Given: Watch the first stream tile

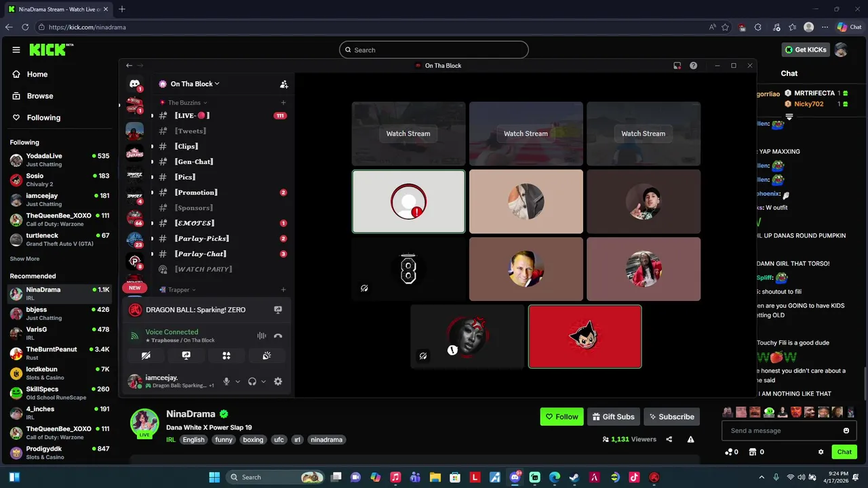Looking at the screenshot, I should point(408,134).
